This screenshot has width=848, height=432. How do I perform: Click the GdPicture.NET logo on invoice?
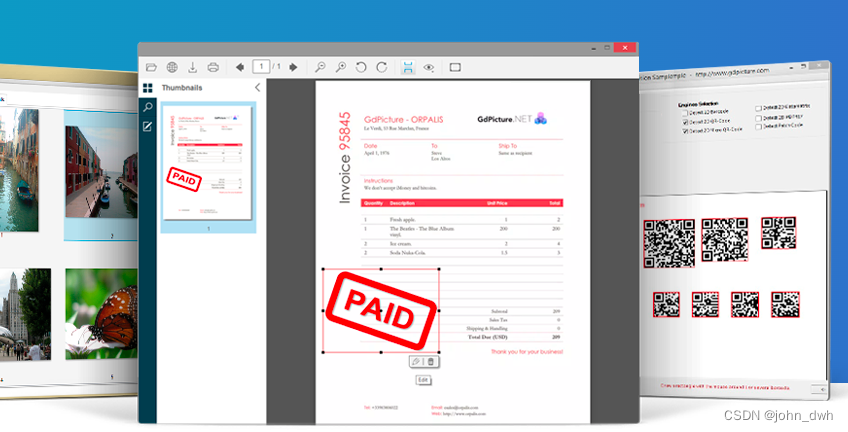pyautogui.click(x=512, y=119)
